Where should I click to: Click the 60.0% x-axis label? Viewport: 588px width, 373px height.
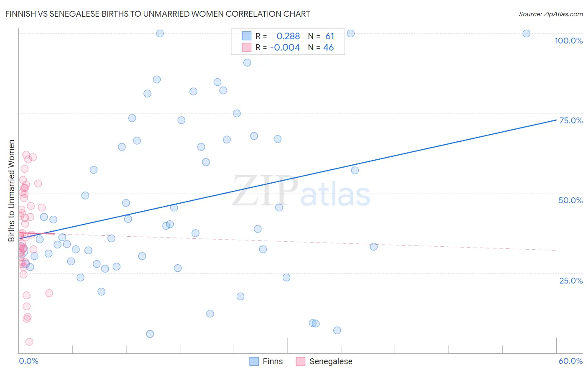[x=570, y=361]
